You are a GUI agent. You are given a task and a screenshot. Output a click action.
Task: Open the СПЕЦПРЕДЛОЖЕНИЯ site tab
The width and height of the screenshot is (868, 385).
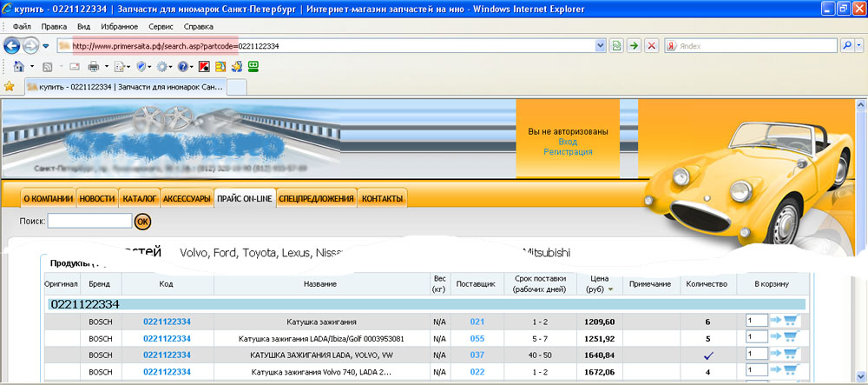[317, 198]
